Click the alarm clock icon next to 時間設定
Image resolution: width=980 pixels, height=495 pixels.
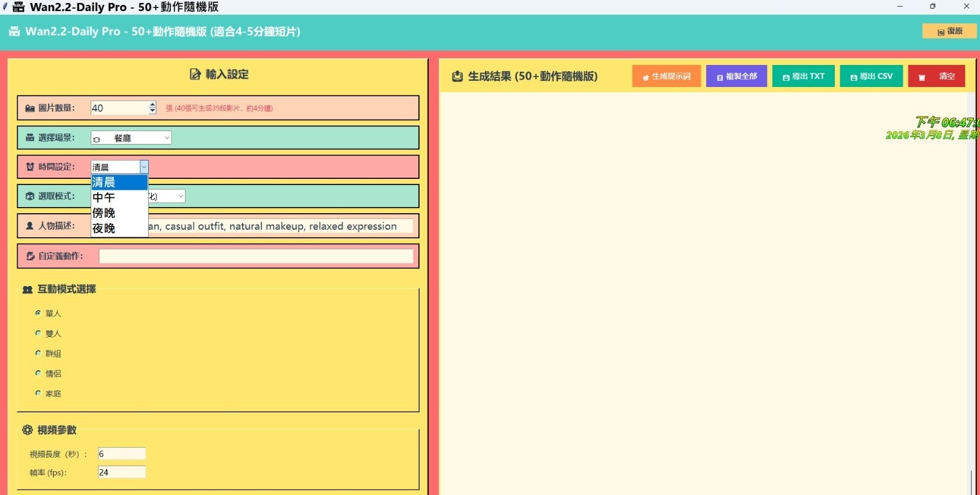30,167
